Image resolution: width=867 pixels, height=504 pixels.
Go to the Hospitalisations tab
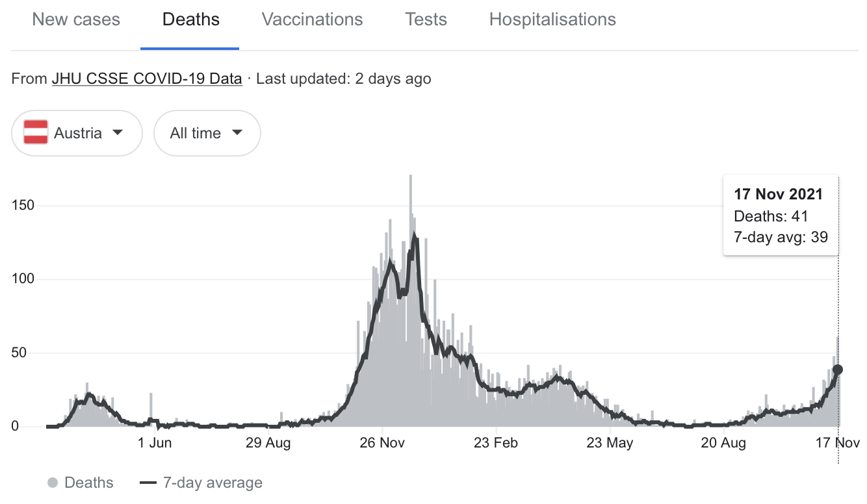552,19
